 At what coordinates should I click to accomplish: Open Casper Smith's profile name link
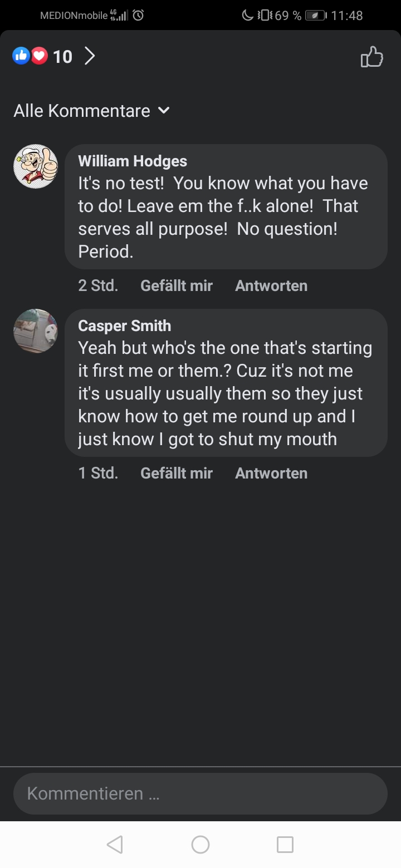[124, 326]
